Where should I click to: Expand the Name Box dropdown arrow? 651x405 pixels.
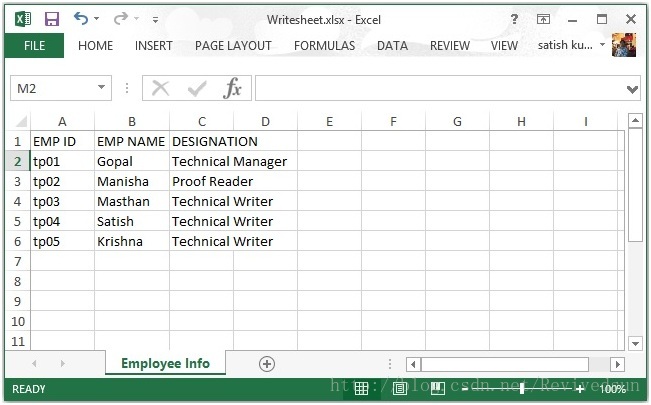[x=101, y=87]
